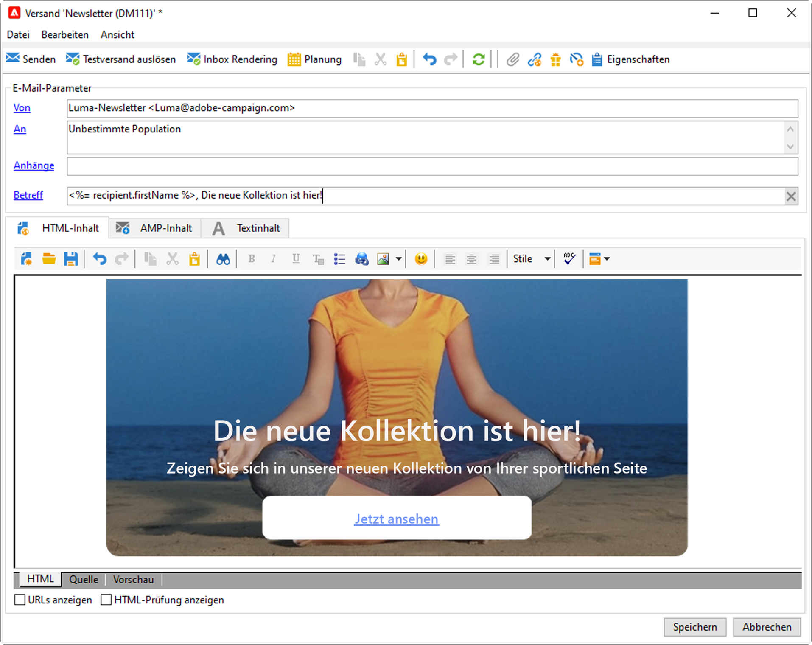Screen dimensions: 812x645
Task: Click the save floppy disk icon
Action: pos(71,259)
